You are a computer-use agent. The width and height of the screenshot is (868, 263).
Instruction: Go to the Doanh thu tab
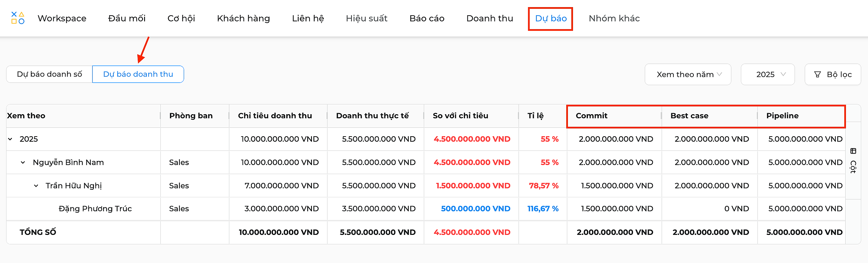coord(490,18)
